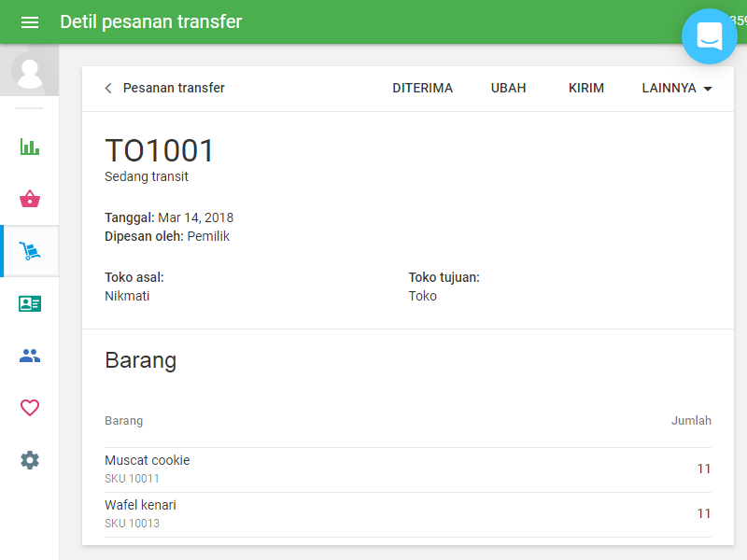Open the settings gear icon

coord(29,460)
